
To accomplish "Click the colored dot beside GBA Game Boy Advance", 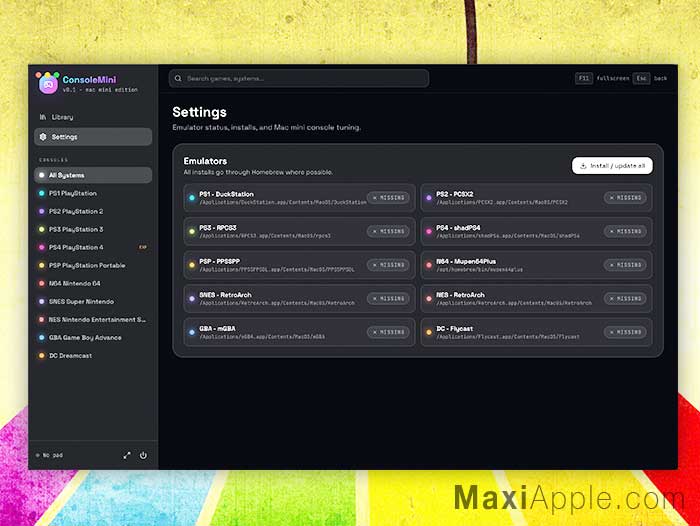I will coord(42,338).
